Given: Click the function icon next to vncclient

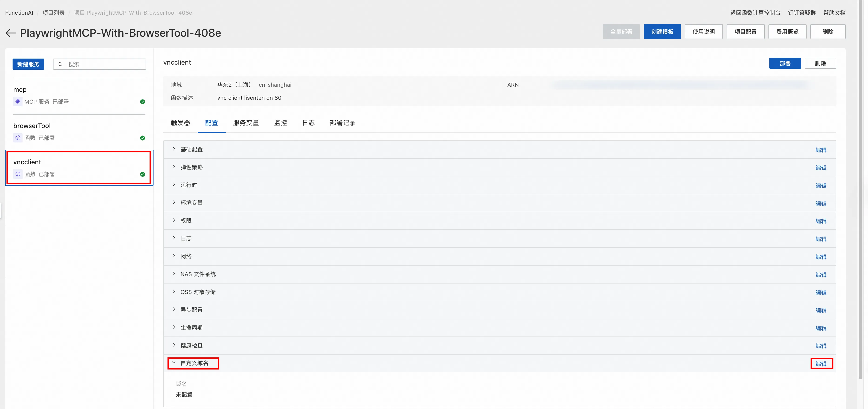Looking at the screenshot, I should 17,174.
